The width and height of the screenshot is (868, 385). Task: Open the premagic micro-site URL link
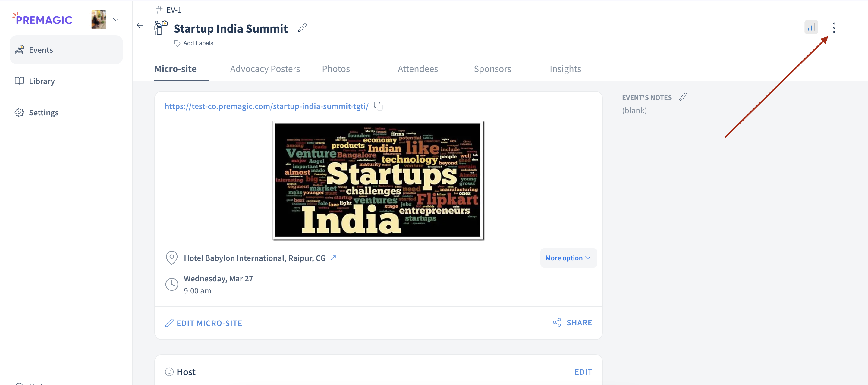point(266,106)
